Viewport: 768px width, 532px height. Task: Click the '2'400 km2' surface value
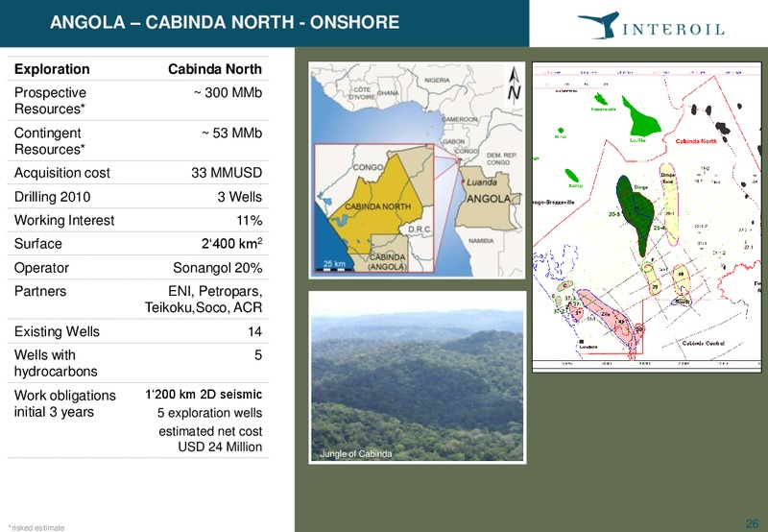point(232,244)
